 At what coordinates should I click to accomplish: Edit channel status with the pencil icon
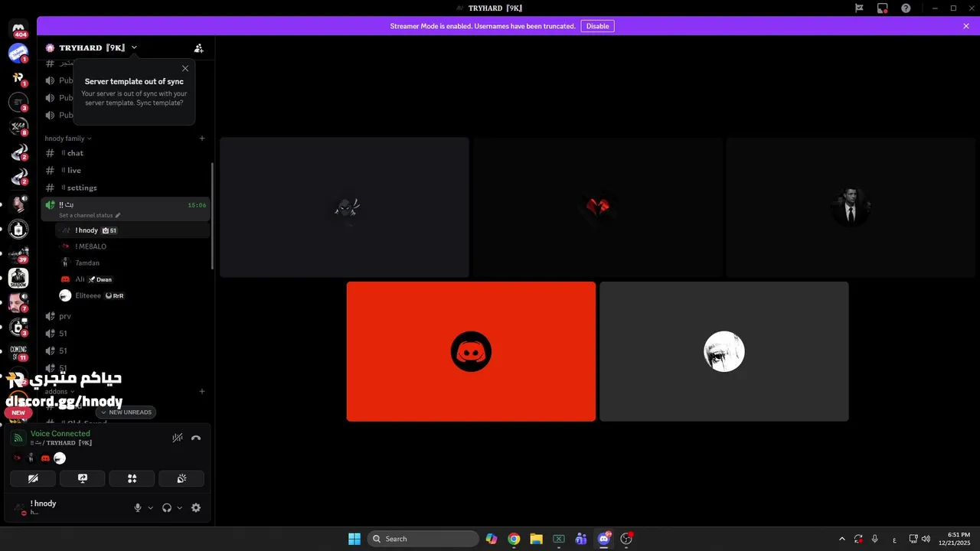(x=118, y=216)
